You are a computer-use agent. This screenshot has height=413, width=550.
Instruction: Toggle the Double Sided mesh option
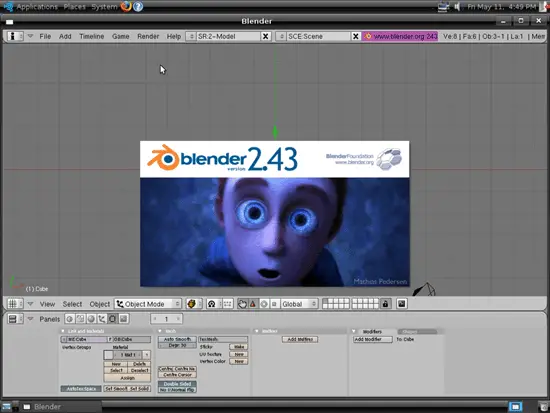coord(177,384)
